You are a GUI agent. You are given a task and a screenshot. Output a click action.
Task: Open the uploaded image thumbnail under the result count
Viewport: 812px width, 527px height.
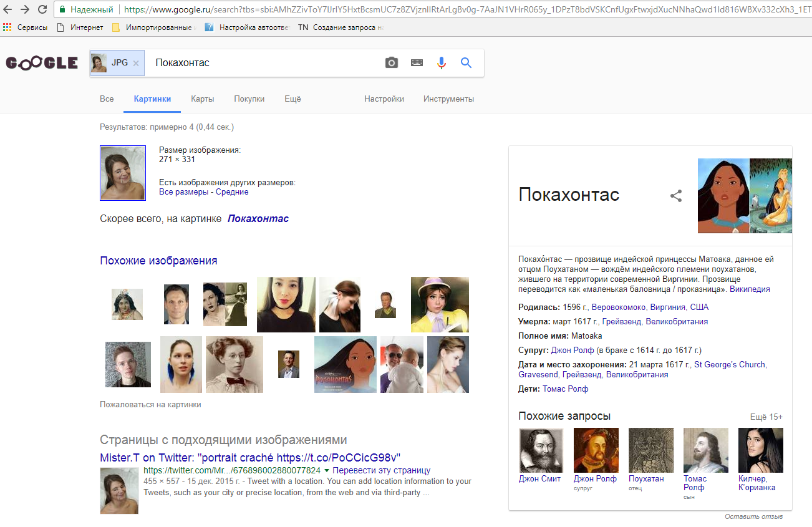[x=123, y=173]
